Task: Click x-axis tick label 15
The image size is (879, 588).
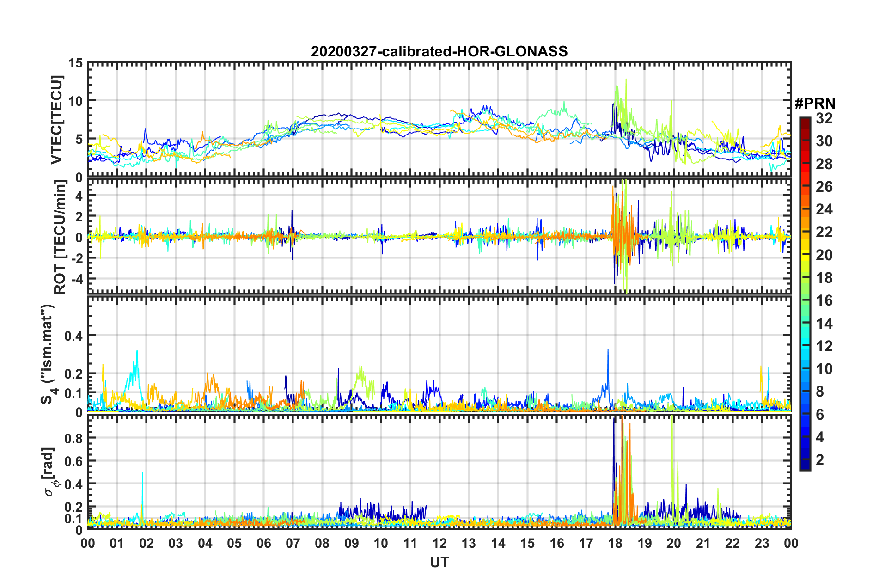Action: 527,543
